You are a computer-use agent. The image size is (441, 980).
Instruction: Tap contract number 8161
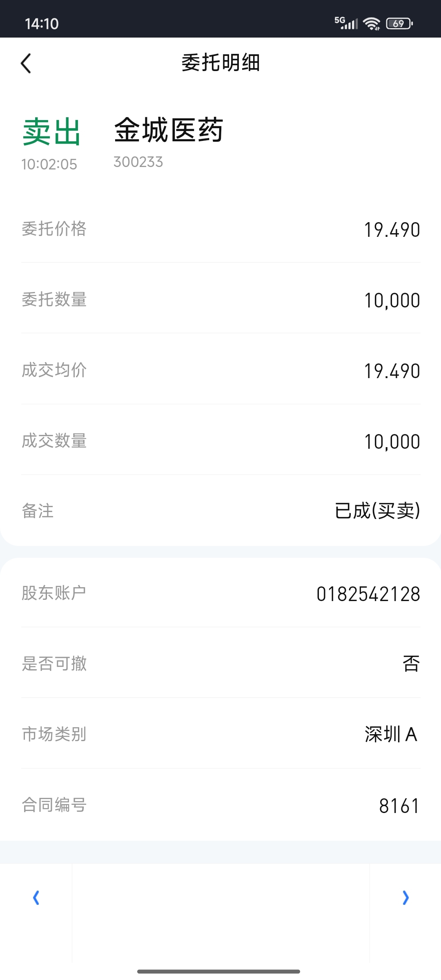399,806
